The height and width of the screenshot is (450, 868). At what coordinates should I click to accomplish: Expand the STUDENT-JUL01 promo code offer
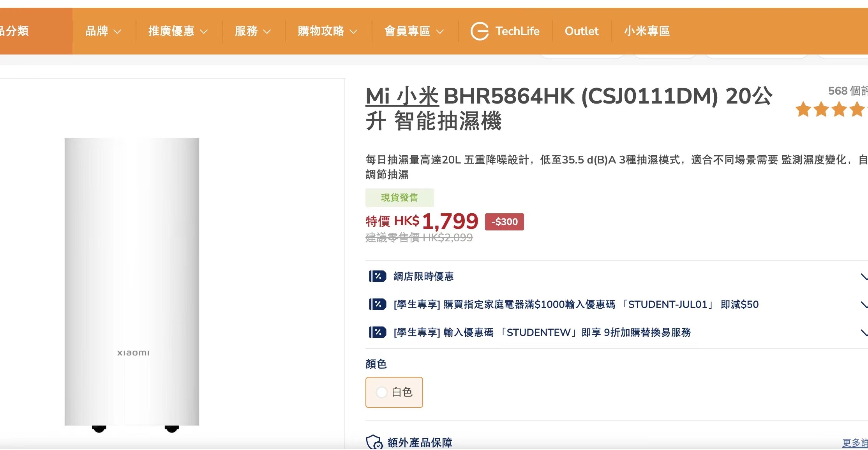(x=616, y=304)
